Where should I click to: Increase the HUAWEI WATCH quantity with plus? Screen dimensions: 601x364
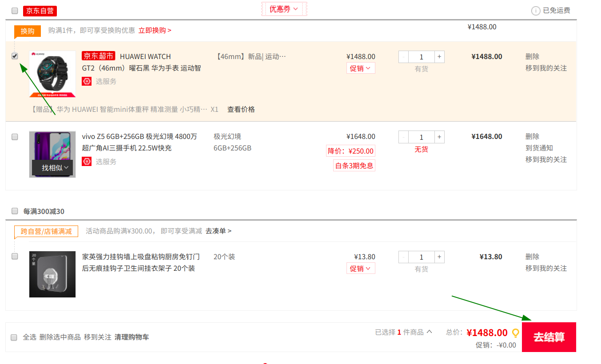439,57
